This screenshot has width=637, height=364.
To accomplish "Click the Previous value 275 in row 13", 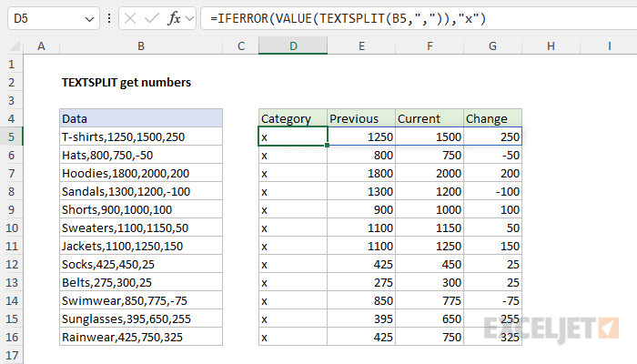I will click(361, 282).
